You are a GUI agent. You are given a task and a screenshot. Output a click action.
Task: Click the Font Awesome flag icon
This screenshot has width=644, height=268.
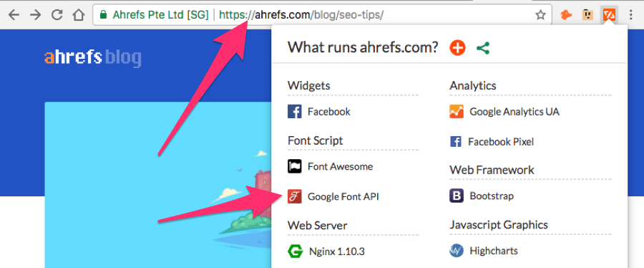tap(295, 166)
